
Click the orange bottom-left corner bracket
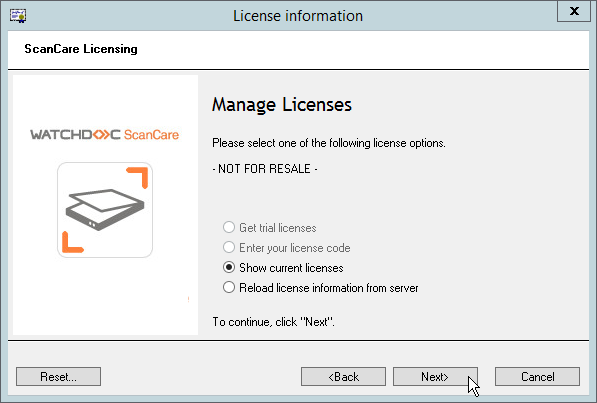click(72, 242)
